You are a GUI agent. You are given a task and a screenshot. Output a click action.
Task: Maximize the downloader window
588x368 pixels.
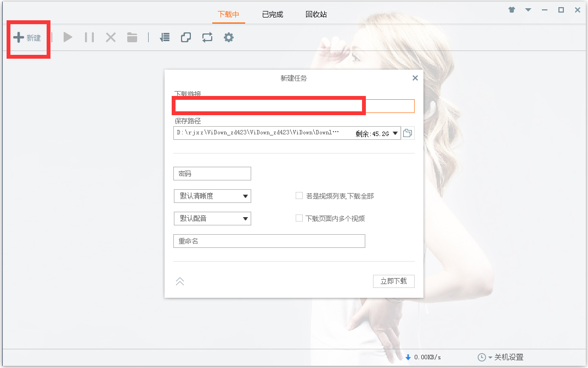click(561, 10)
